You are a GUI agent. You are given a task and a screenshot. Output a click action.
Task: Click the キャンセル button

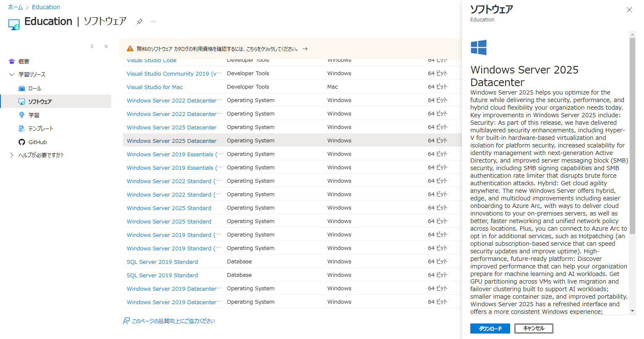(x=534, y=328)
